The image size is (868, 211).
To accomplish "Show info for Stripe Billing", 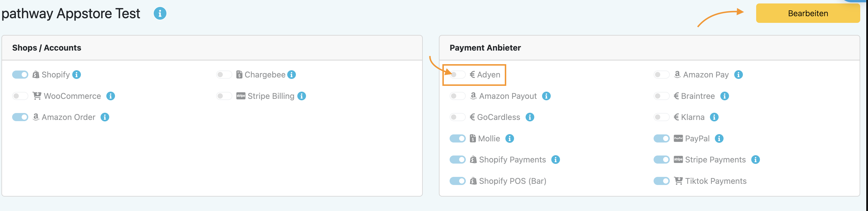I will 302,96.
